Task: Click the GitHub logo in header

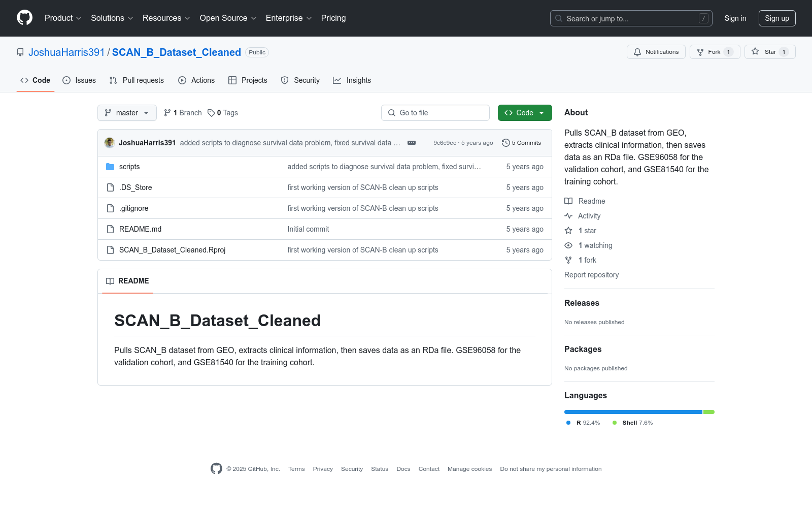Action: (x=24, y=18)
